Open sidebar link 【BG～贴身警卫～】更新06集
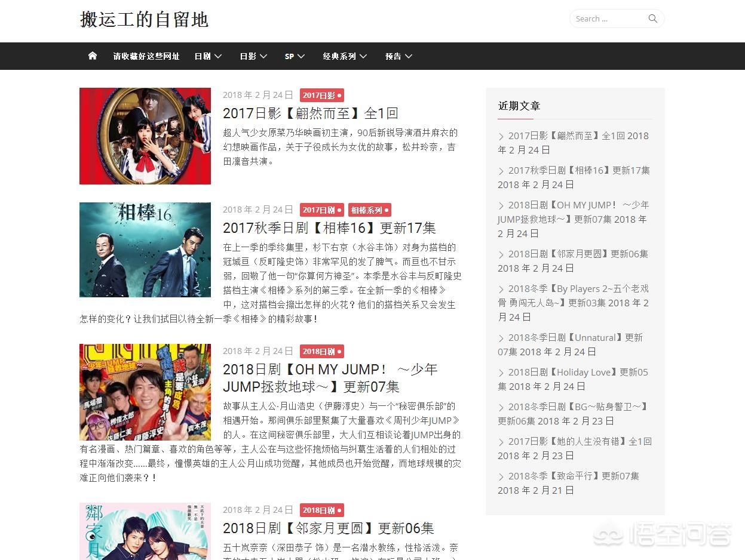 click(574, 414)
